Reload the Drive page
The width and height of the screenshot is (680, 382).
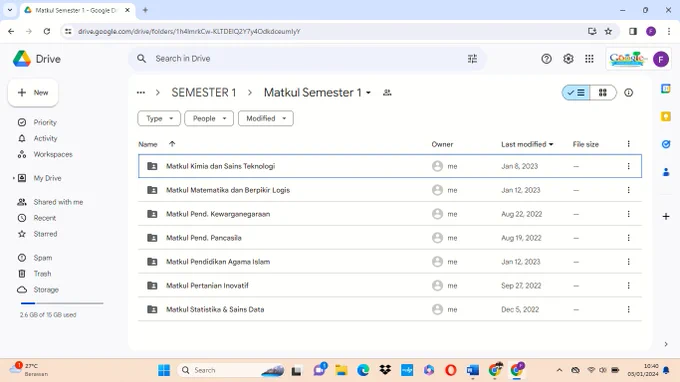click(x=47, y=31)
